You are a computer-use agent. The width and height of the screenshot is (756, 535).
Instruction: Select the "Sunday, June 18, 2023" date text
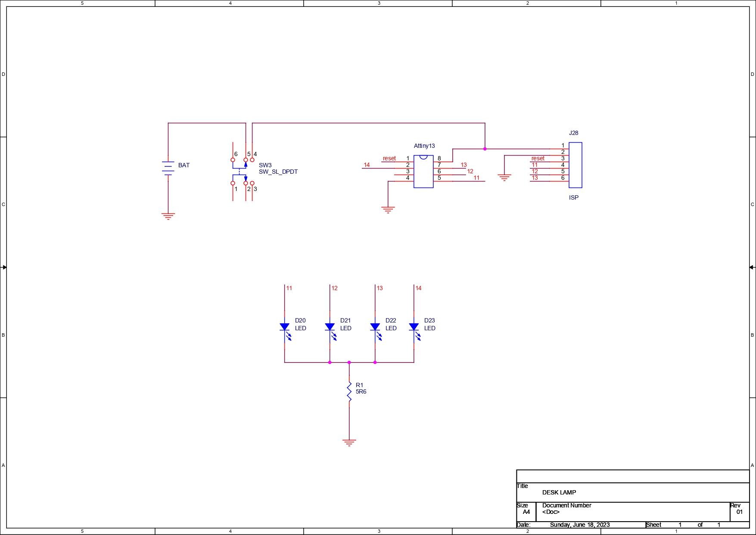580,525
